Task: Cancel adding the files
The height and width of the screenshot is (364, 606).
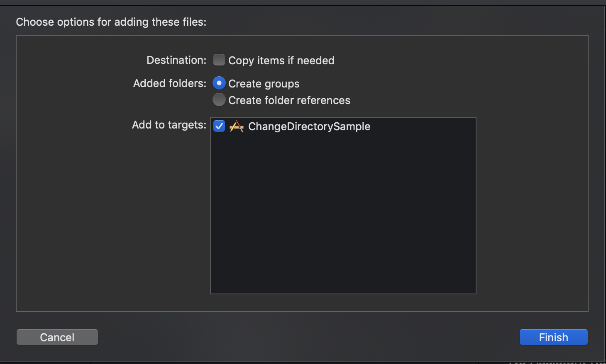Action: click(x=57, y=337)
